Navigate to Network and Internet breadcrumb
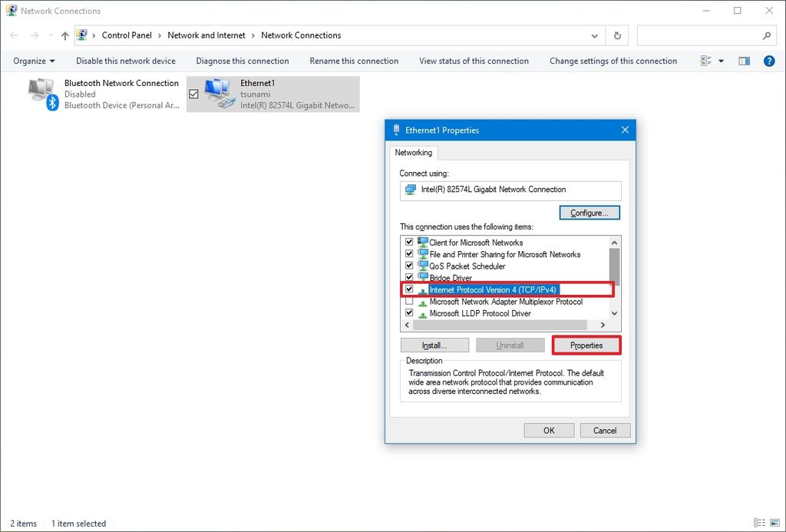Screen dimensions: 786x532 206,35
